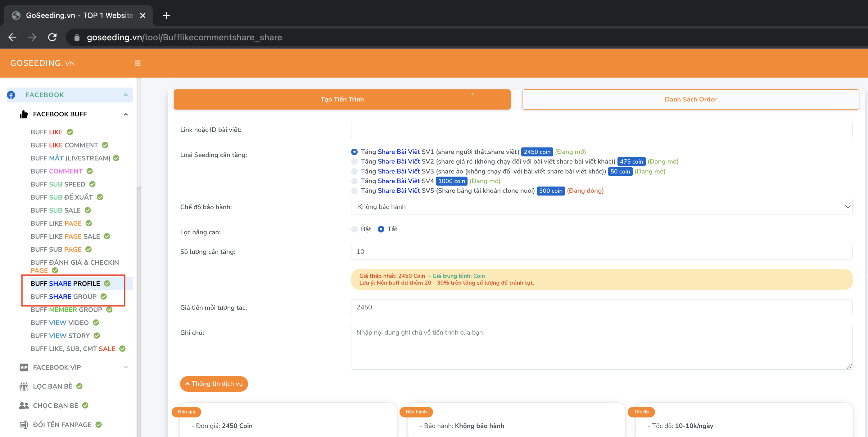Image resolution: width=868 pixels, height=437 pixels.
Task: Select the Tắt radio for Lọc nâng cao
Action: click(x=381, y=229)
